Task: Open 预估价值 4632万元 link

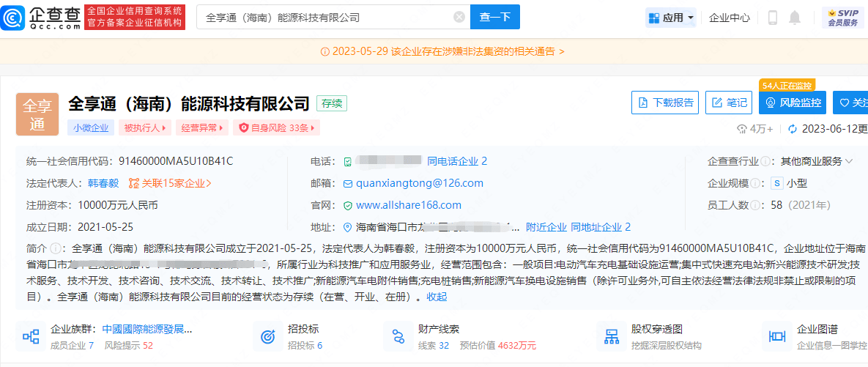Action: (x=497, y=346)
